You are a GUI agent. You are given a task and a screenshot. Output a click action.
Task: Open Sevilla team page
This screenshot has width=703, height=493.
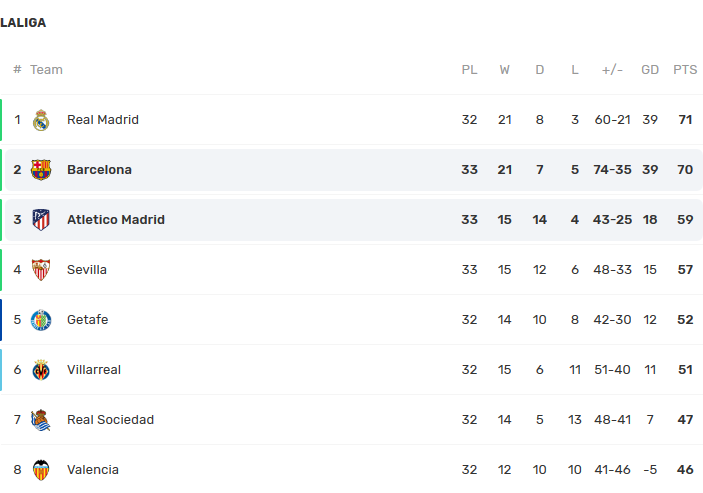point(87,270)
